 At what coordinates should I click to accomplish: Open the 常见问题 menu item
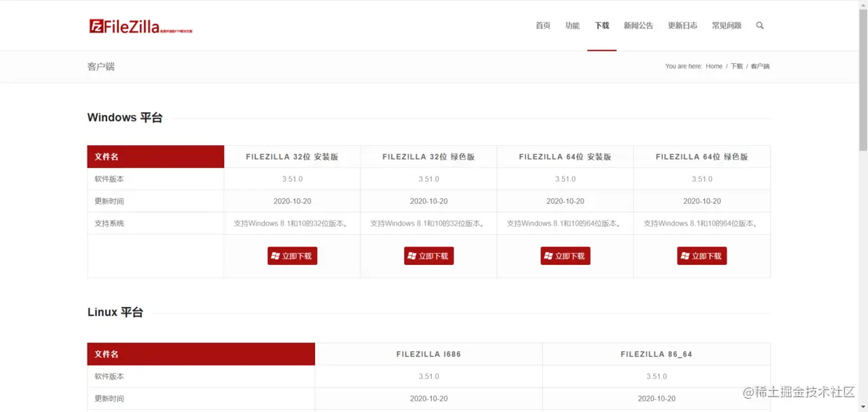click(727, 25)
